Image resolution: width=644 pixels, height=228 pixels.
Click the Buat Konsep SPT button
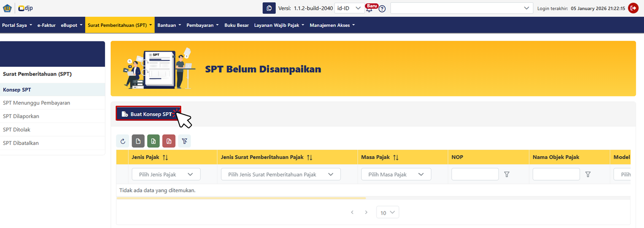[148, 114]
